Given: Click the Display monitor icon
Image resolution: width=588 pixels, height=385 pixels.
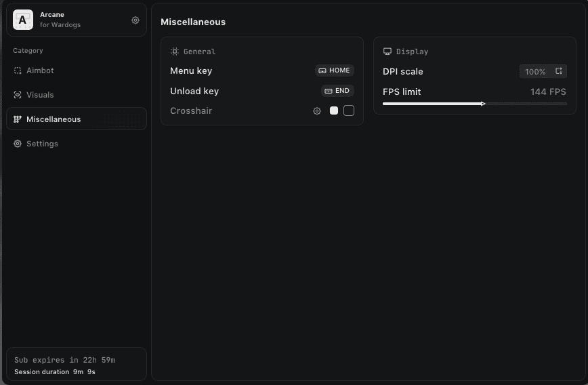Looking at the screenshot, I should click(x=387, y=52).
